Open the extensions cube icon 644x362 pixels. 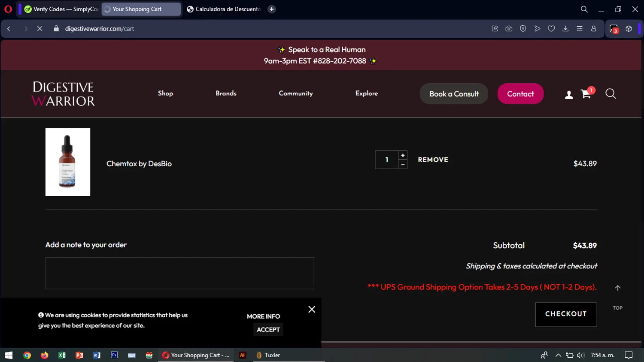coord(629,29)
